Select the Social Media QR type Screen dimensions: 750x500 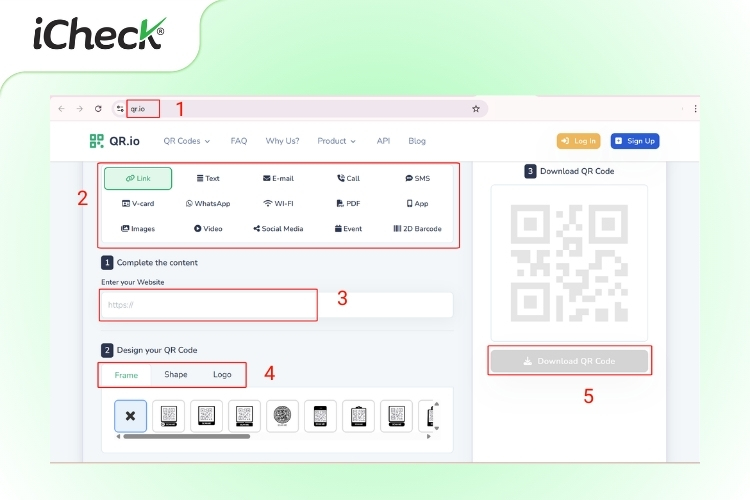[278, 229]
